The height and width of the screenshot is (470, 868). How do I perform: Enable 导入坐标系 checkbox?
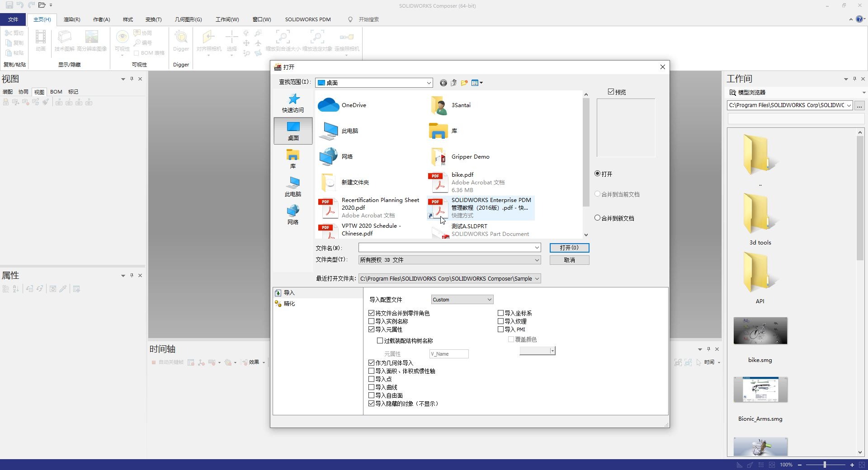pyautogui.click(x=501, y=313)
